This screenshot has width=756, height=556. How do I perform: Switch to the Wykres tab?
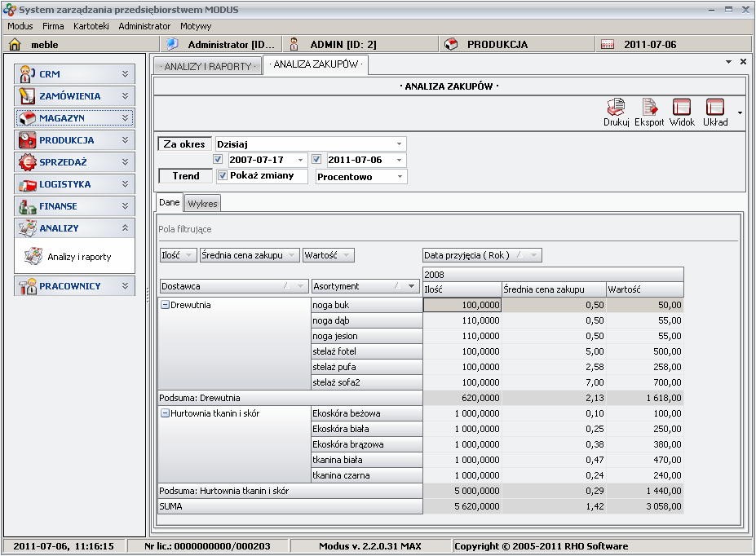point(202,203)
